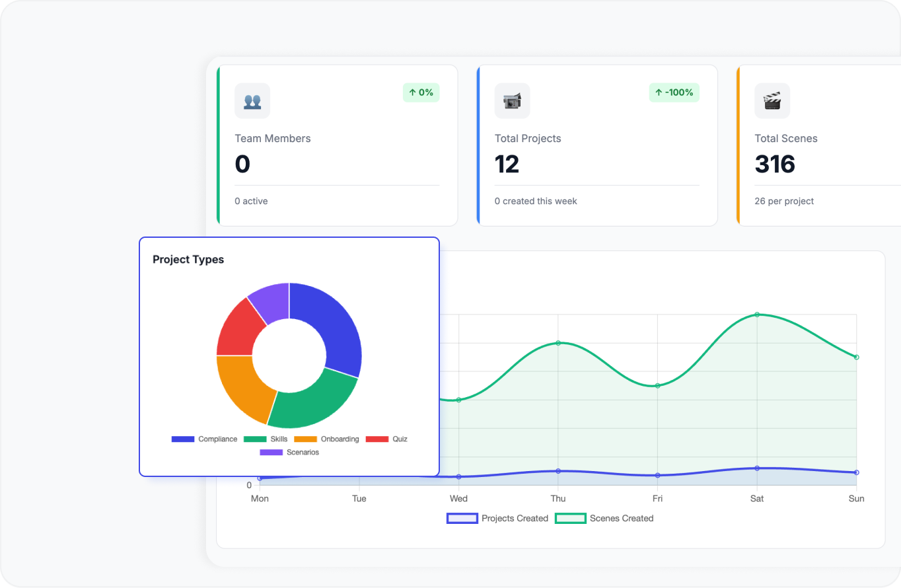Click the Total Scenes clapperboard icon
Screen dimensions: 901x588
pyautogui.click(x=772, y=101)
